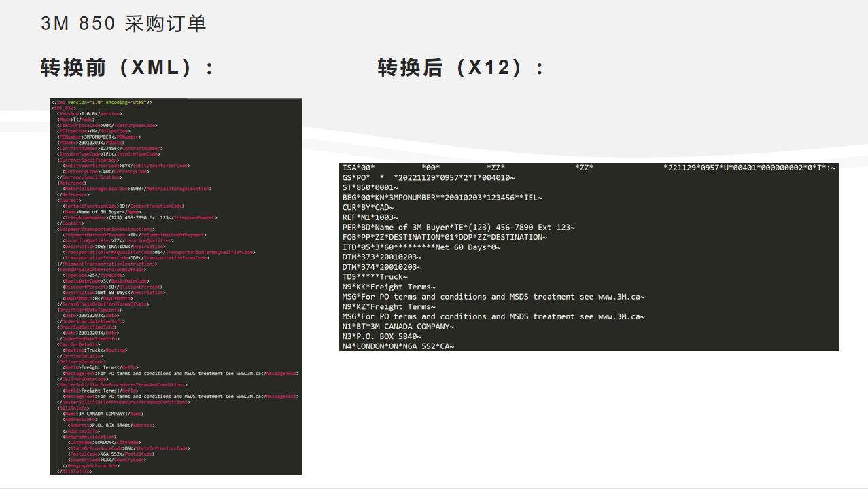Click the <Mode>T XML line
The width and height of the screenshot is (868, 489).
[76, 120]
